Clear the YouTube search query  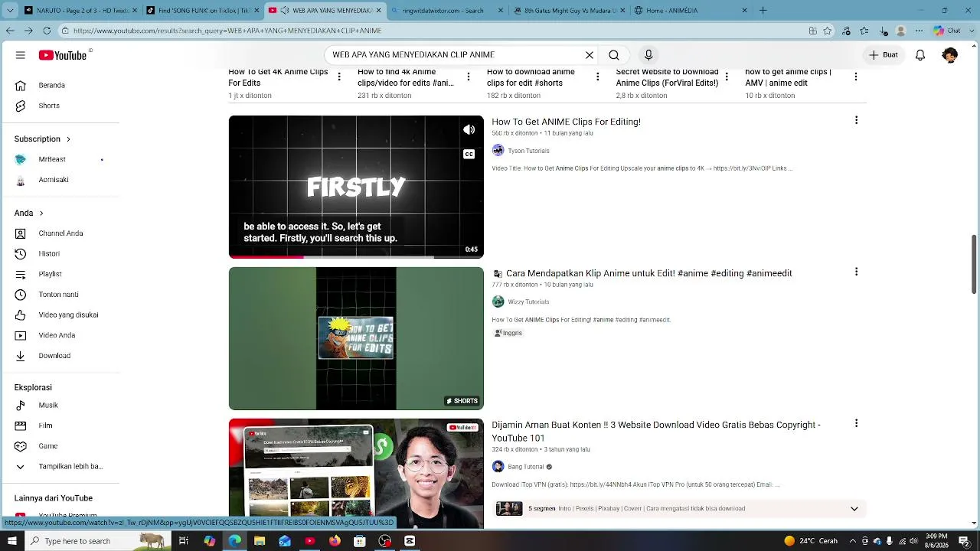point(590,55)
